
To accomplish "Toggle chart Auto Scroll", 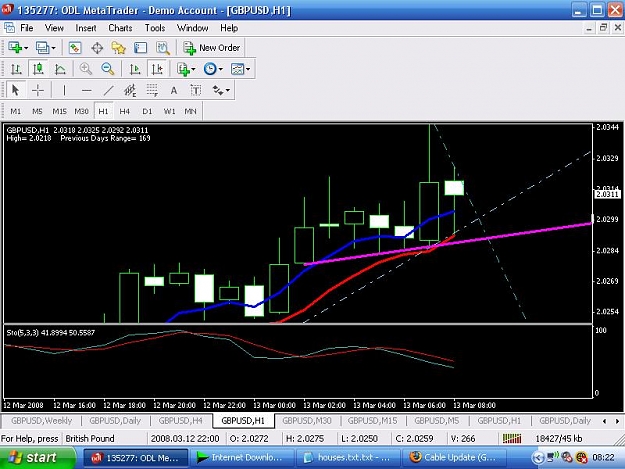I will tap(135, 69).
